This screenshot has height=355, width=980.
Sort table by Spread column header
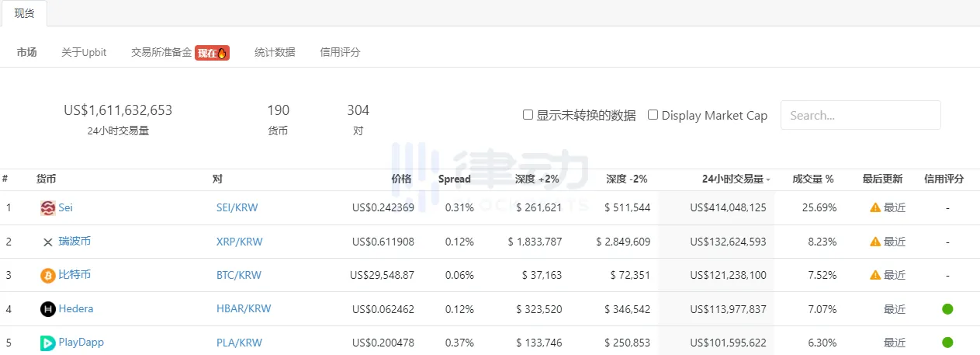click(455, 179)
